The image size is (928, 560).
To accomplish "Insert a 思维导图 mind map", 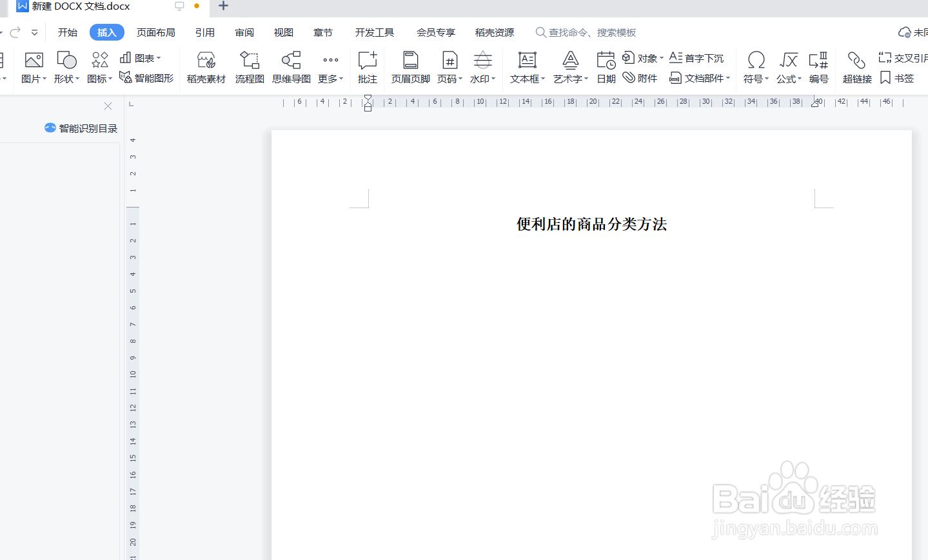I will [x=291, y=68].
